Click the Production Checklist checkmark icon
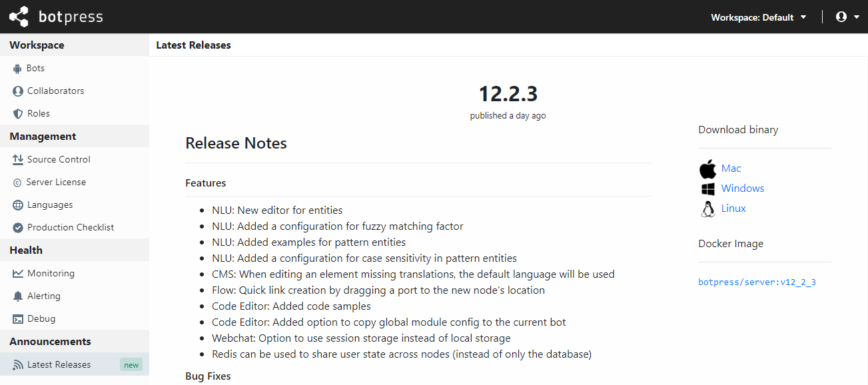The width and height of the screenshot is (868, 385). (x=16, y=227)
